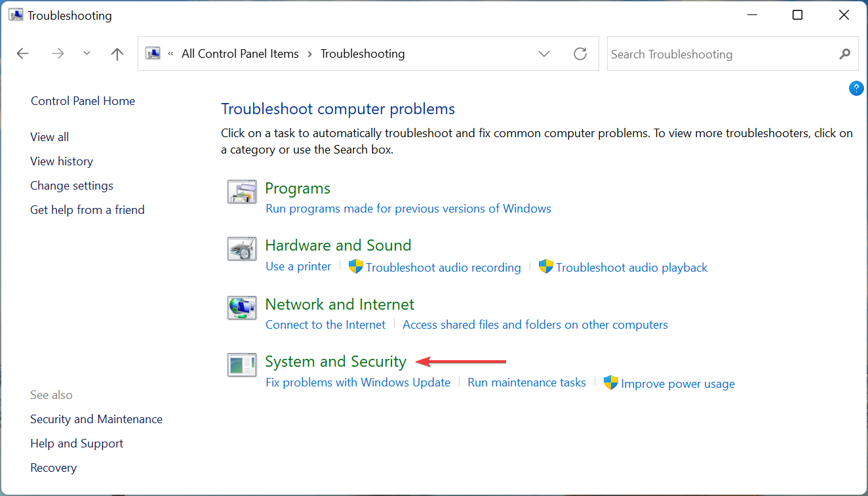Open View all in the sidebar
The width and height of the screenshot is (868, 496).
click(x=50, y=137)
